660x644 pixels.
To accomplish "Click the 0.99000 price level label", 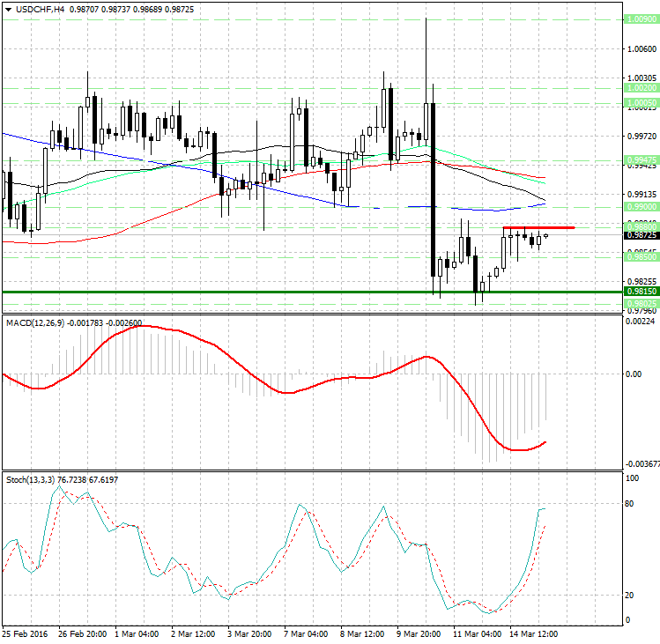I will coord(640,206).
